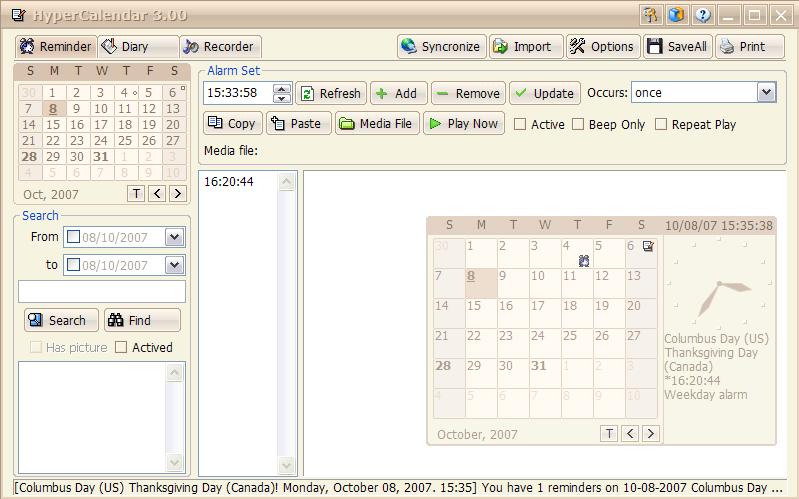Open help via question mark icon
Screen dimensions: 799x499
point(703,15)
